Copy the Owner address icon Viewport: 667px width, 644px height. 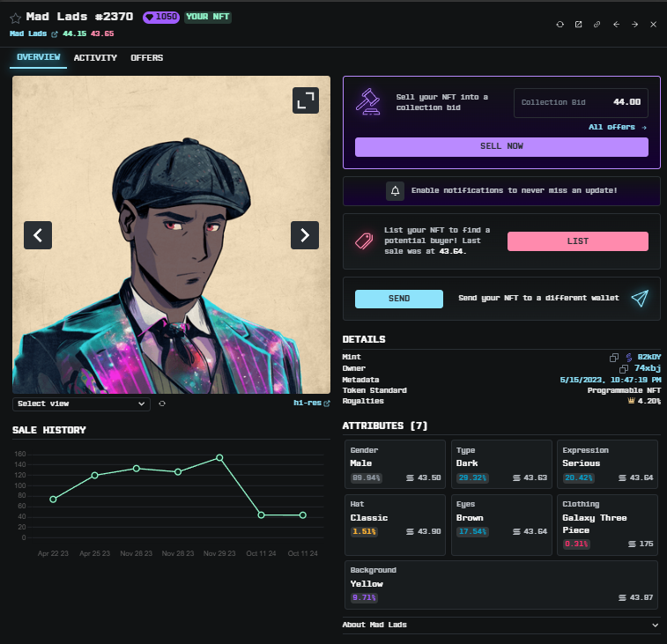click(624, 368)
